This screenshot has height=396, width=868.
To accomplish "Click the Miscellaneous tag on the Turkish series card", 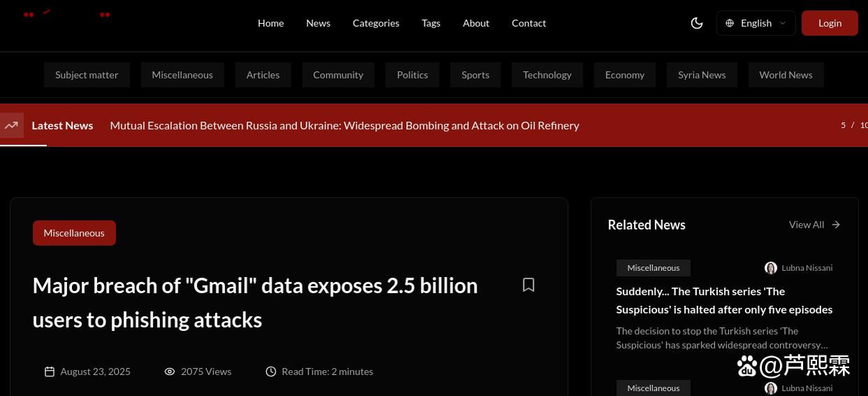I will pos(653,268).
